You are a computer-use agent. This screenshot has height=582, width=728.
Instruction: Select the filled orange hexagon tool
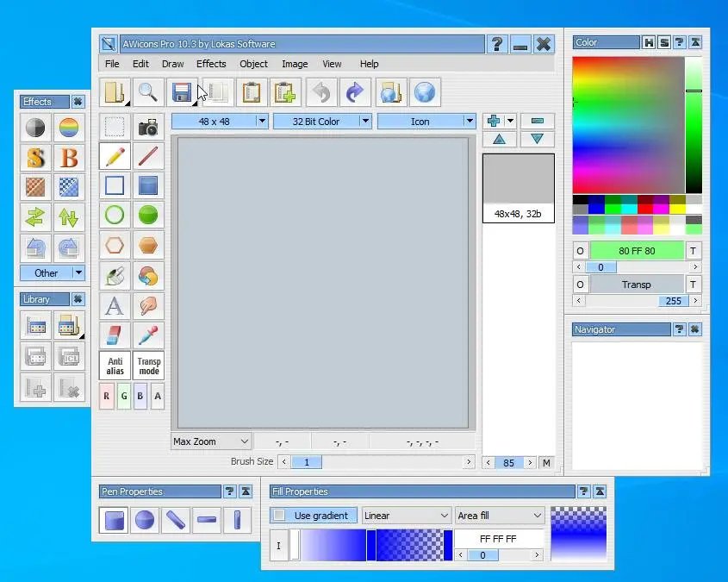pyautogui.click(x=148, y=245)
